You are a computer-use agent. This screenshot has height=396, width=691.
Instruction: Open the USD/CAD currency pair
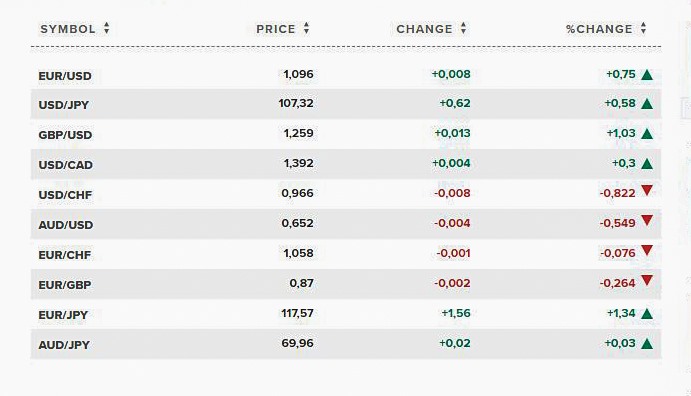[66, 165]
